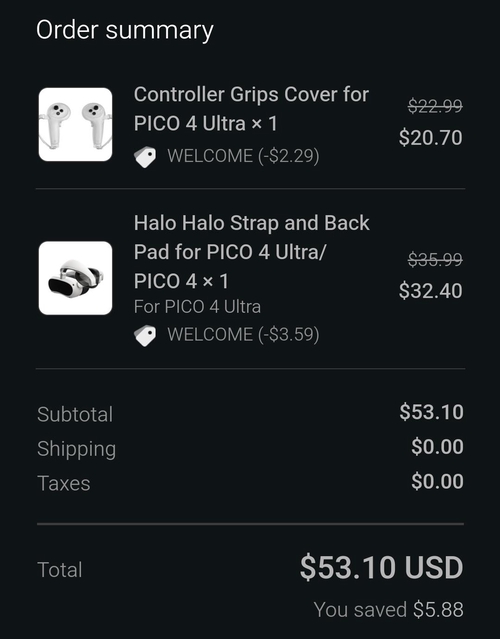Click the struck-through $35.99 original price
Screen dimensions: 500x639
click(x=435, y=259)
